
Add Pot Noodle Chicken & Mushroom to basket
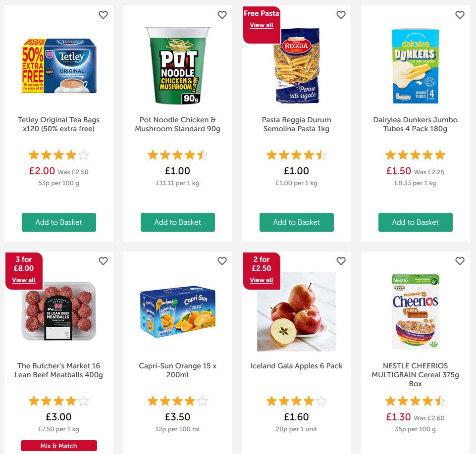[177, 222]
